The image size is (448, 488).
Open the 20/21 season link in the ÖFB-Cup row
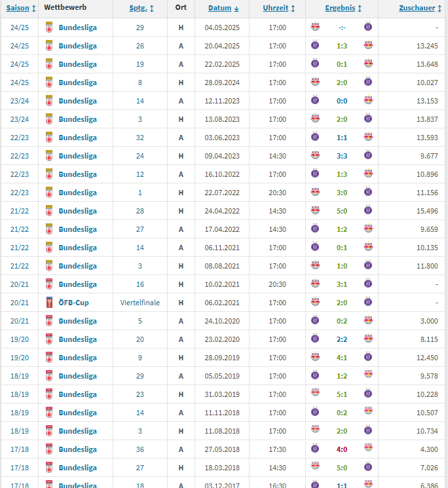pyautogui.click(x=19, y=303)
